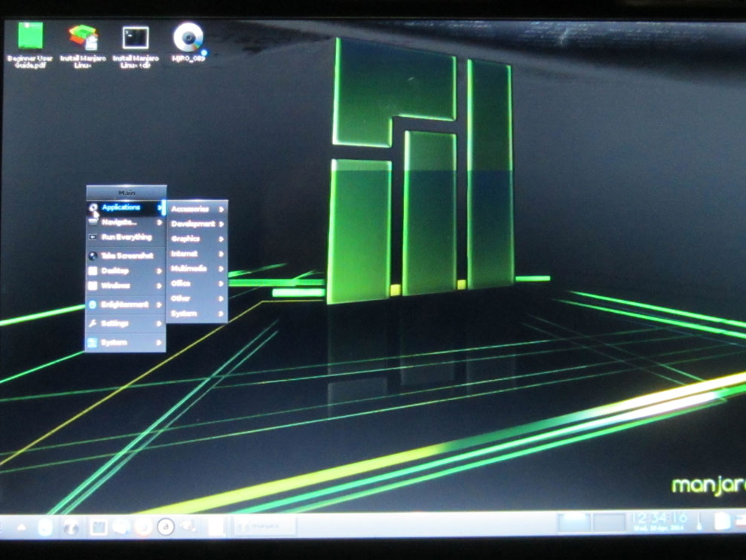
Task: Open the Internet category under Applications
Action: click(197, 253)
